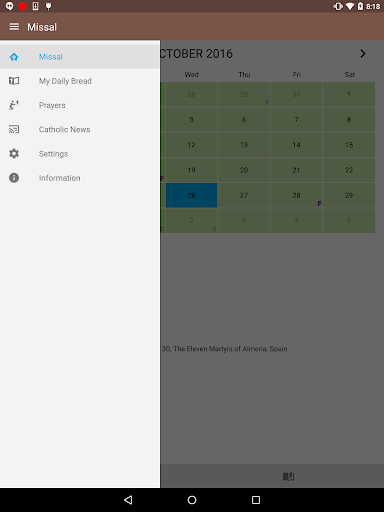Open My Daily Bread menu item

80,81
